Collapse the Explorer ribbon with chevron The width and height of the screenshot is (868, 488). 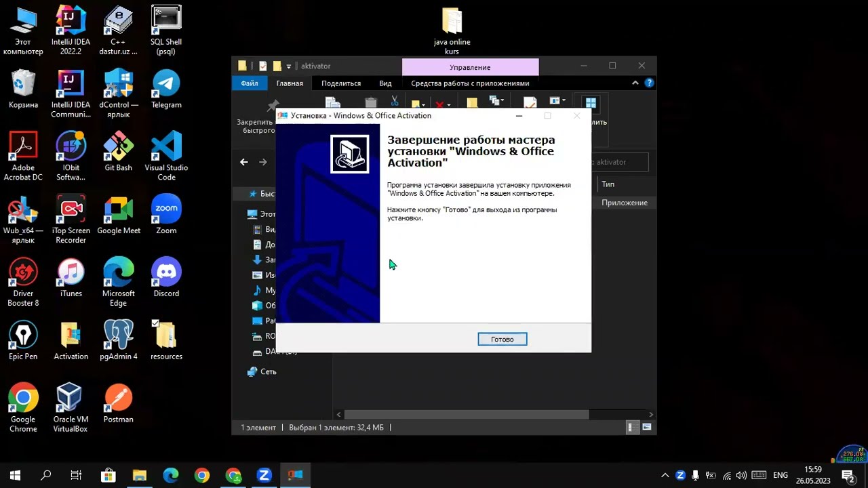coord(635,83)
